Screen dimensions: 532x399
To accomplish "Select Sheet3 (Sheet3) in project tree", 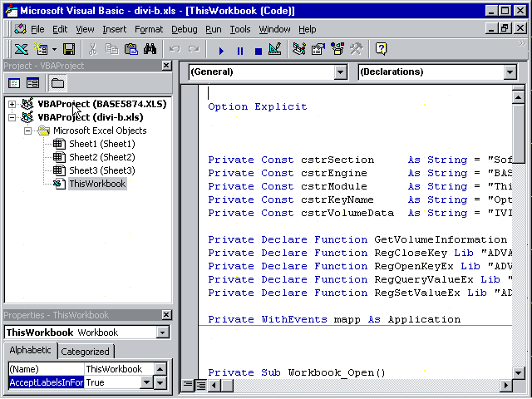I will coord(101,170).
